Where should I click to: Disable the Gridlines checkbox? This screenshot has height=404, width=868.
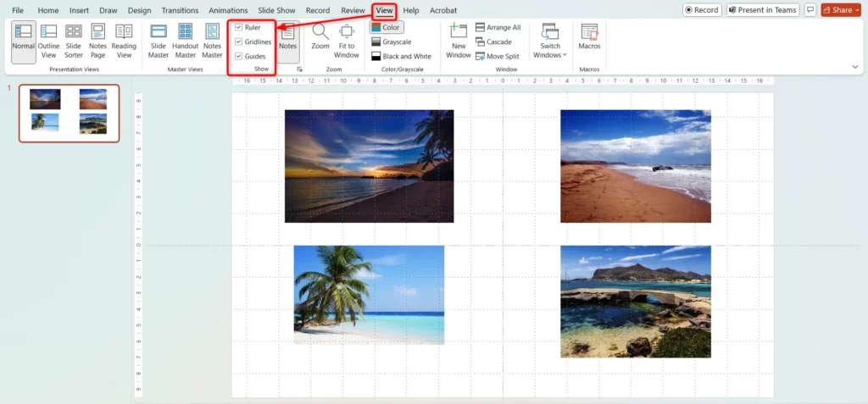pyautogui.click(x=239, y=42)
